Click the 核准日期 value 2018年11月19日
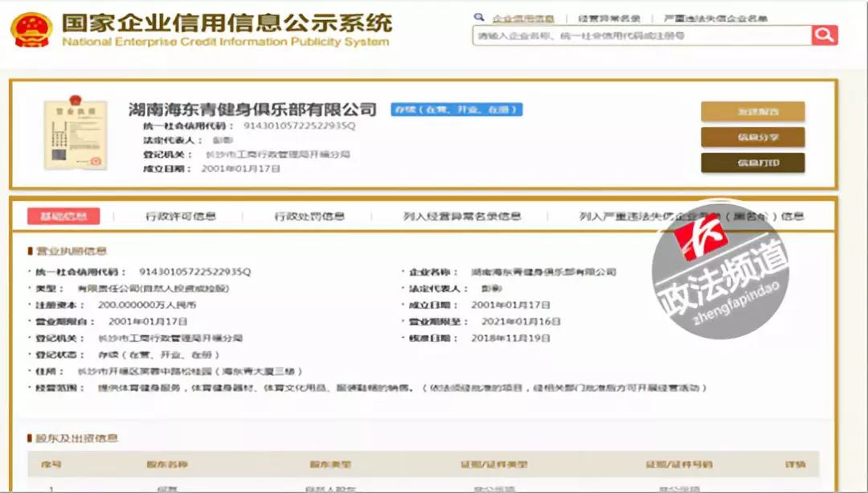868x493 pixels. click(x=510, y=338)
